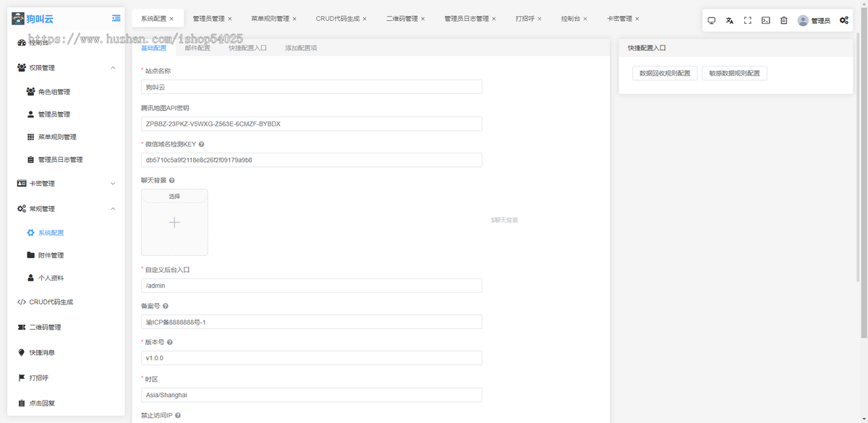The width and height of the screenshot is (868, 423).
Task: Collapse the 权限管理 menu group
Action: (x=113, y=68)
